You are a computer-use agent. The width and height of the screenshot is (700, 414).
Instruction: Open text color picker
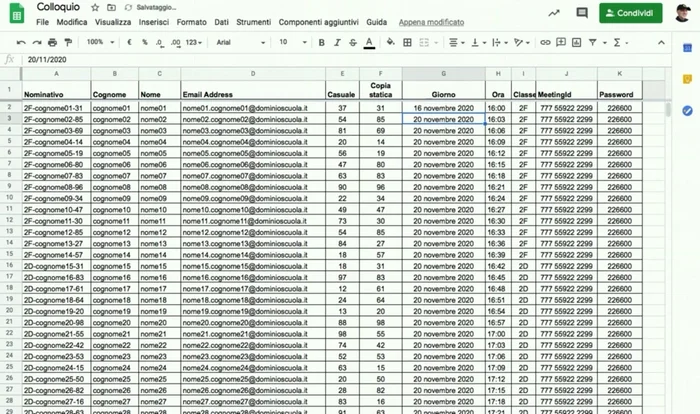(369, 43)
